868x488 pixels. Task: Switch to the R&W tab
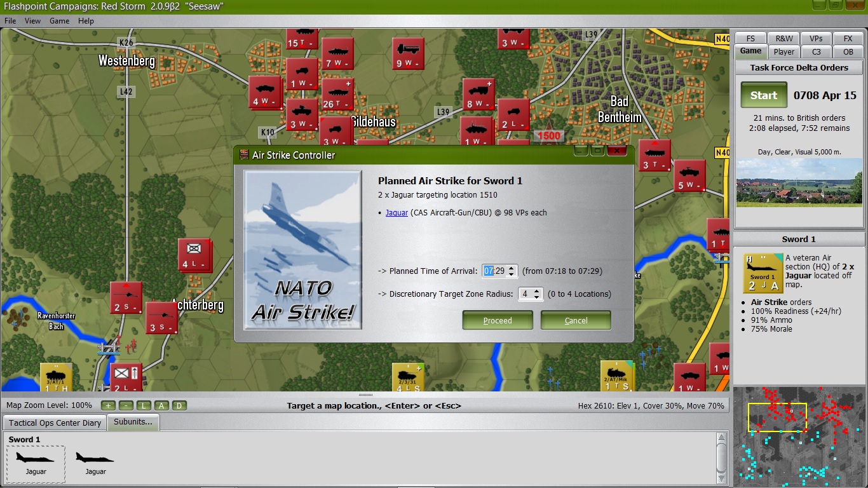point(784,38)
